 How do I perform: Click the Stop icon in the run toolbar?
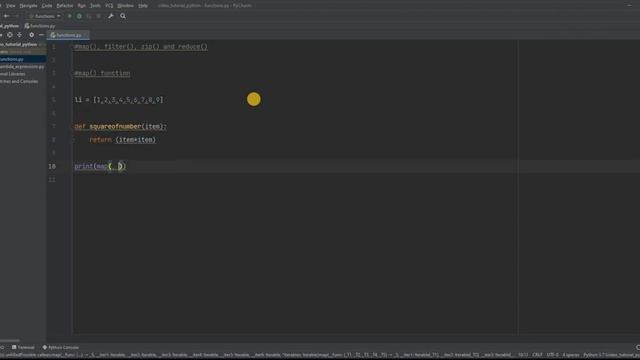98,16
